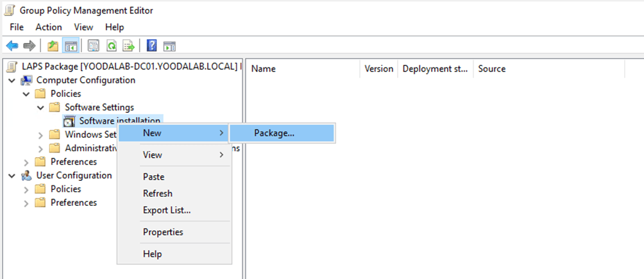Open the Help menu in menu bar
The height and width of the screenshot is (279, 644).
click(115, 27)
